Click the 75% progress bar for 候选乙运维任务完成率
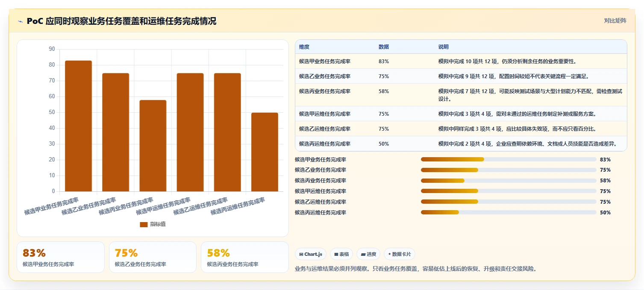Image resolution: width=644 pixels, height=290 pixels. coord(509,202)
